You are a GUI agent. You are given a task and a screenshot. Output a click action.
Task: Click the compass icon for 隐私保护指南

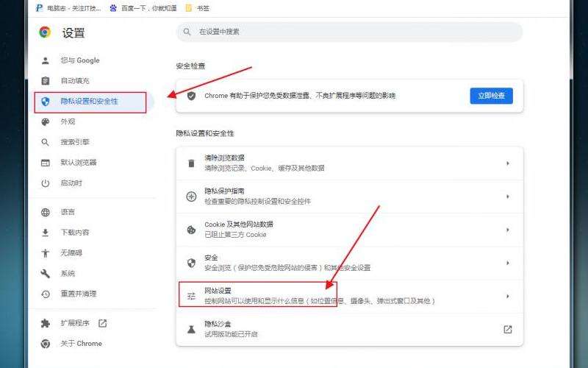click(x=191, y=197)
